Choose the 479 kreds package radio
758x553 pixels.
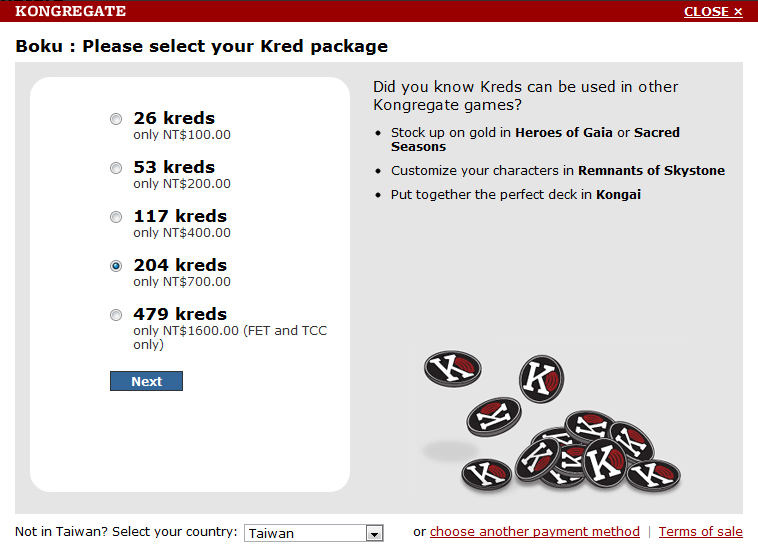(x=116, y=315)
